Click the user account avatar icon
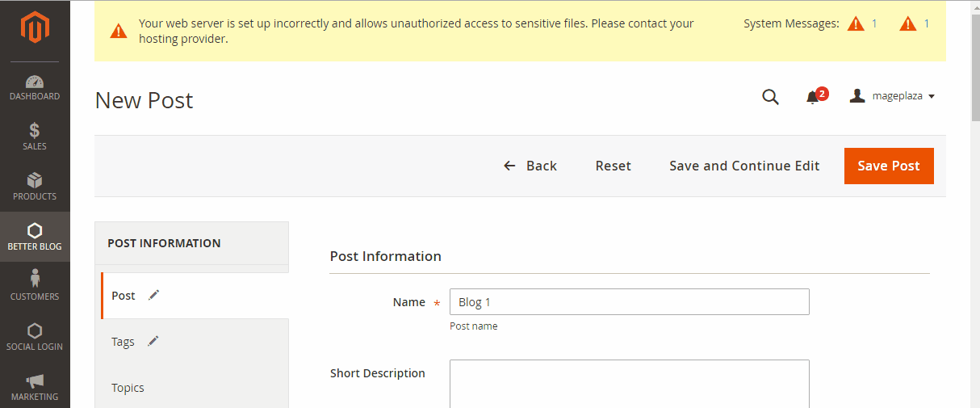The height and width of the screenshot is (408, 980). pyautogui.click(x=857, y=96)
